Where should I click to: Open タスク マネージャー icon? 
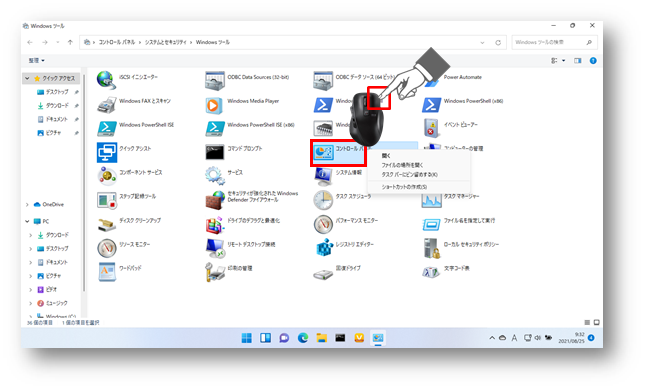(431, 201)
